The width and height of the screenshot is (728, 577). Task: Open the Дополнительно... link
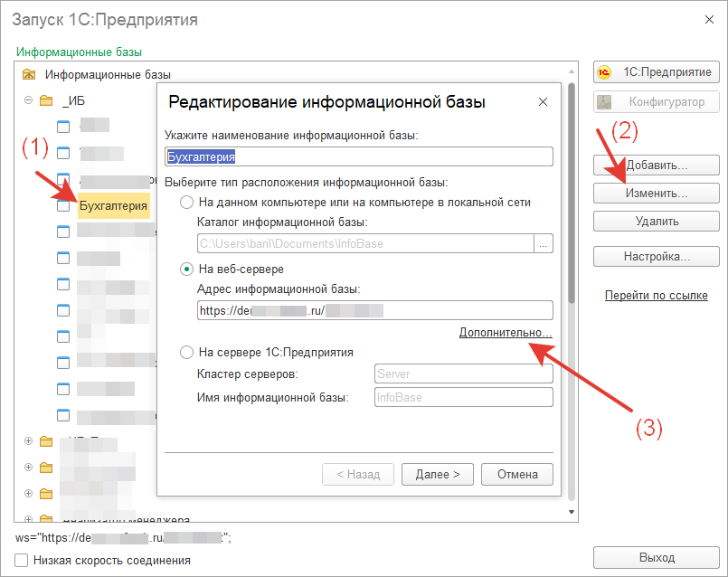505,333
